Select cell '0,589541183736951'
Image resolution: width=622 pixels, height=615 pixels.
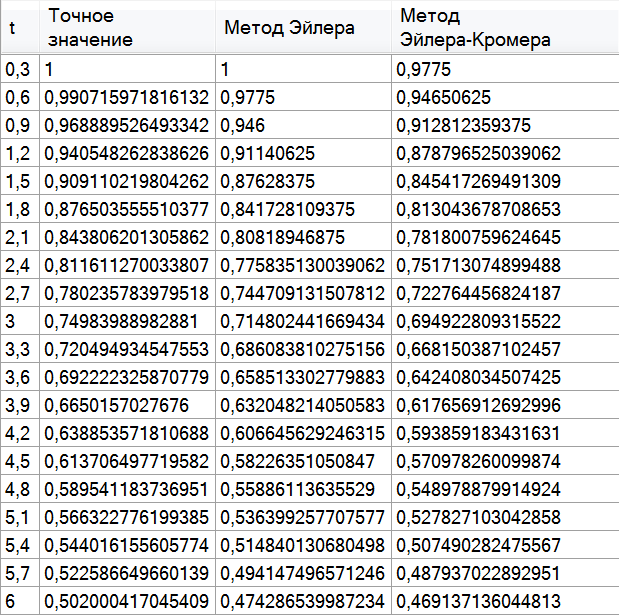click(127, 489)
